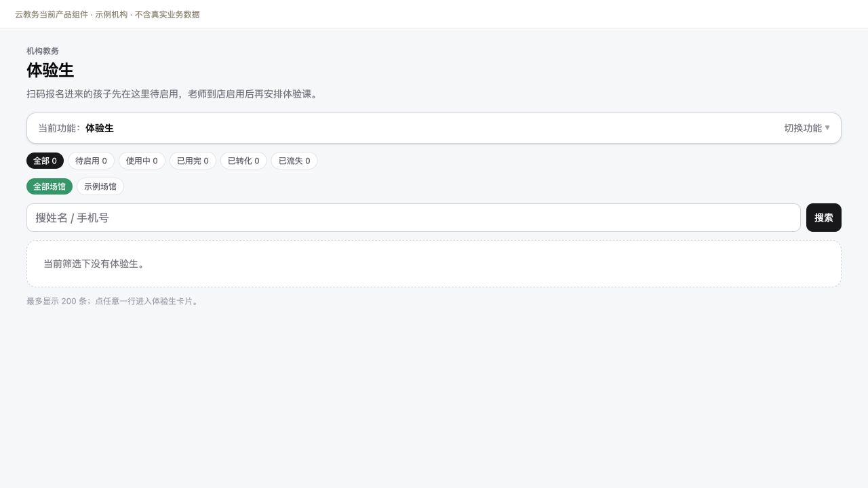
Task: Filter by 待启用 0 status
Action: [91, 161]
